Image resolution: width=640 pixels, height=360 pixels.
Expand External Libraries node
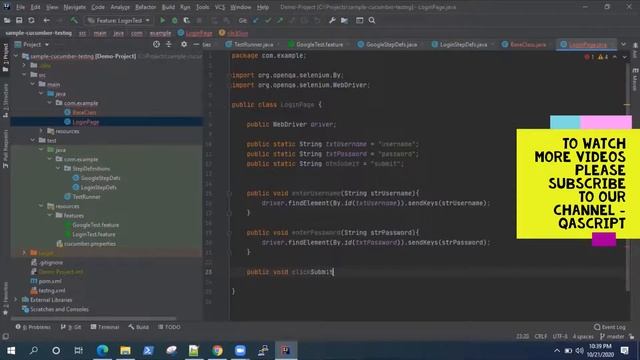(16, 300)
